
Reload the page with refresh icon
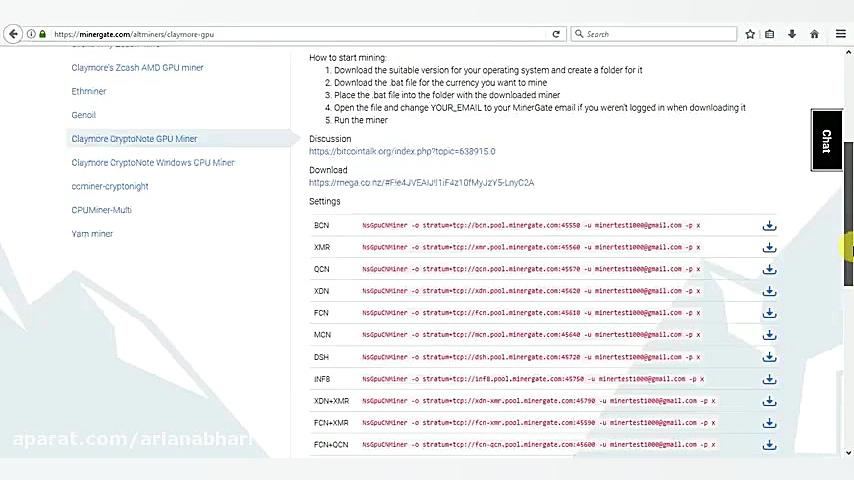pos(556,34)
